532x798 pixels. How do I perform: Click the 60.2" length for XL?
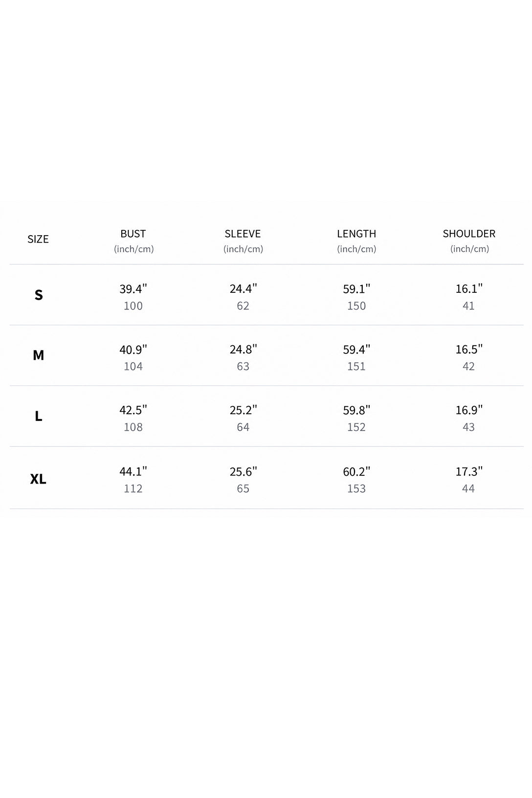point(356,471)
